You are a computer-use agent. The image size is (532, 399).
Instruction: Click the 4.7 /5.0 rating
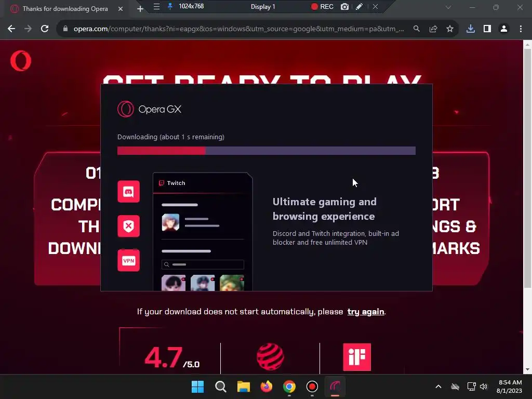(x=172, y=357)
